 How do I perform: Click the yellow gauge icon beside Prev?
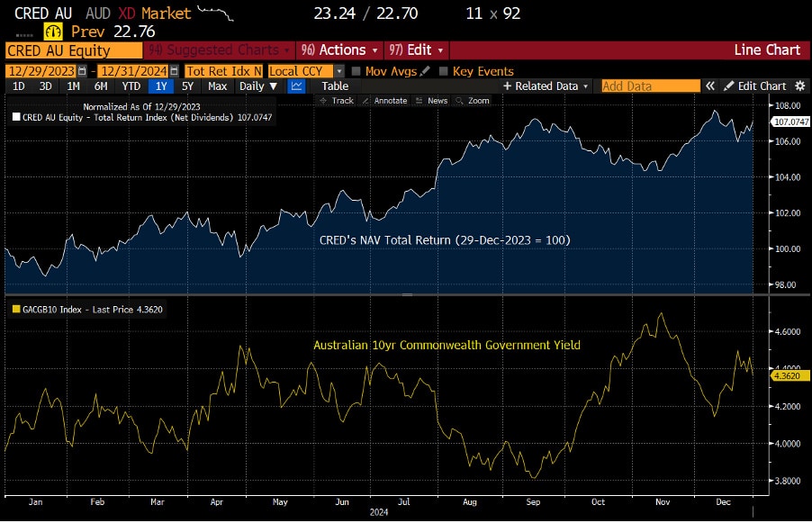click(53, 32)
